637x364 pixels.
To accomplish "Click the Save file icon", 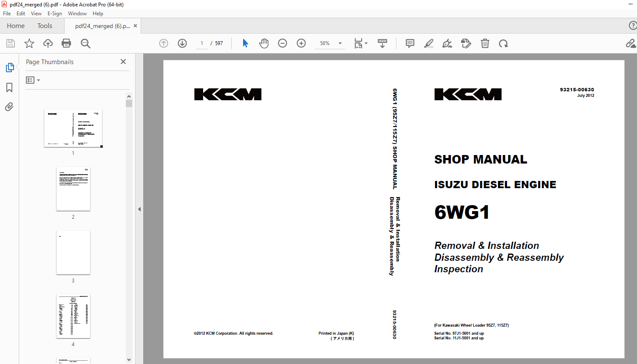I will pos(11,43).
